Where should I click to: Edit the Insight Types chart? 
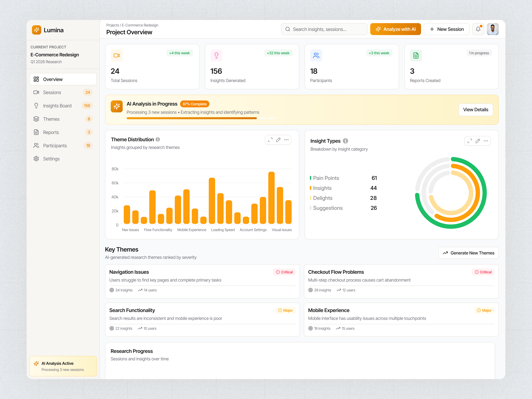(x=478, y=141)
